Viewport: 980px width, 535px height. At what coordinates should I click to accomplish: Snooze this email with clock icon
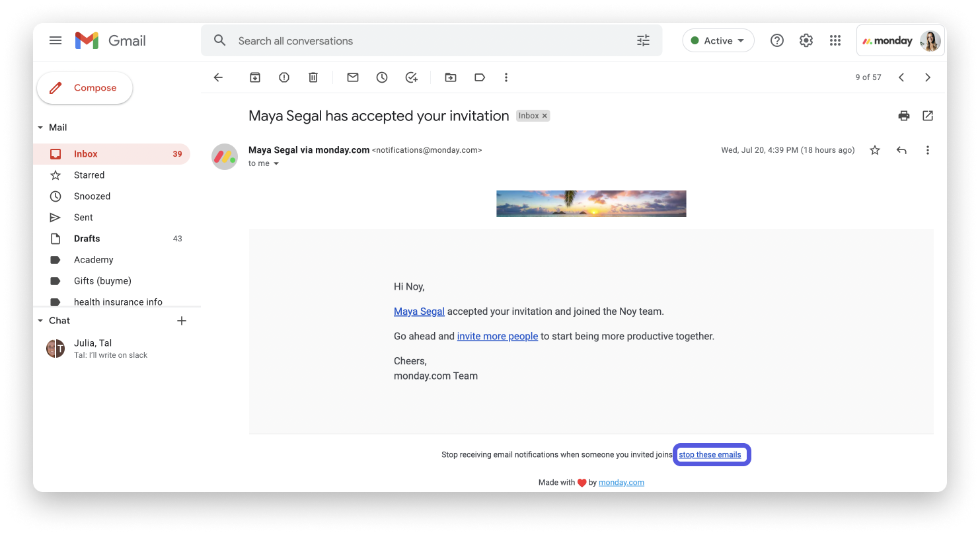pos(382,77)
